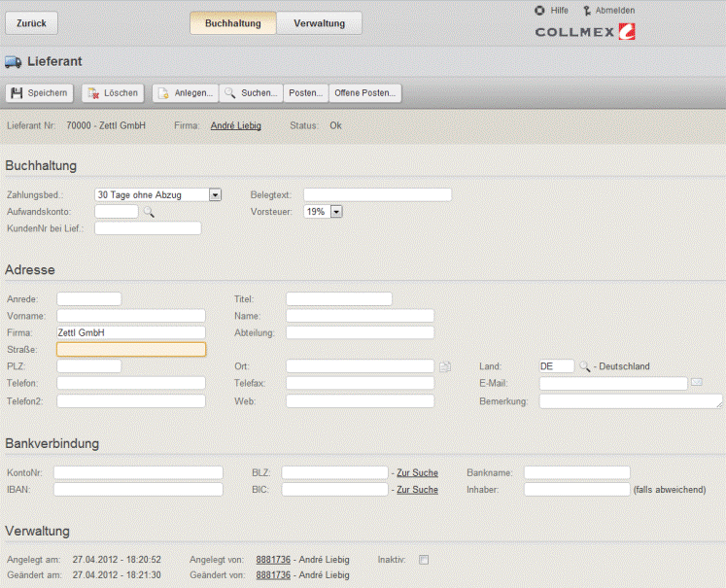Open 8881736 link in Geändert von
Viewport: 726px width, 588px height.
[x=273, y=575]
